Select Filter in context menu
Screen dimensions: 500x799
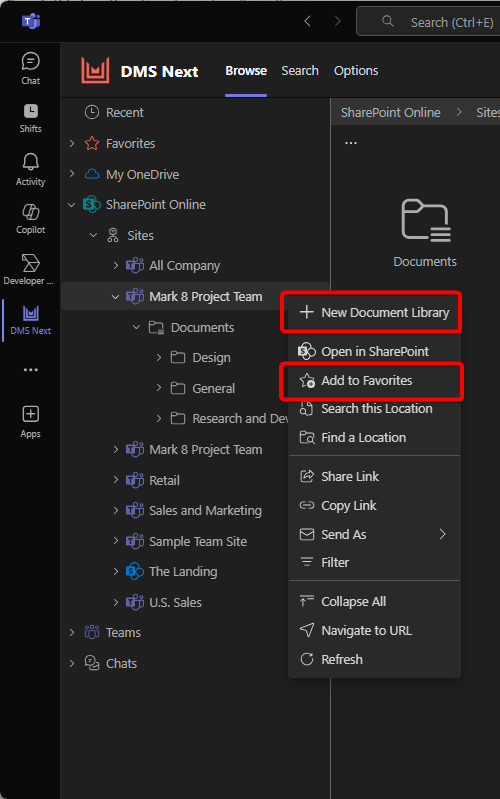pyautogui.click(x=375, y=563)
